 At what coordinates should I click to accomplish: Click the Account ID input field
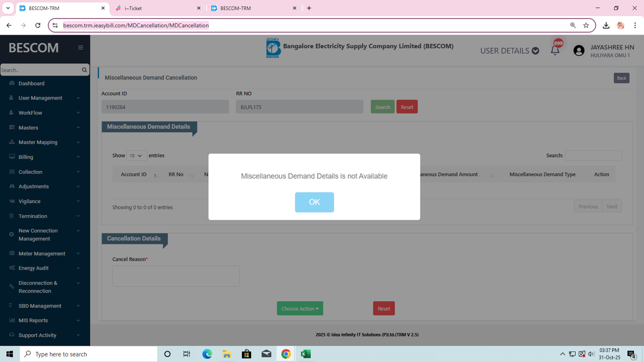165,107
